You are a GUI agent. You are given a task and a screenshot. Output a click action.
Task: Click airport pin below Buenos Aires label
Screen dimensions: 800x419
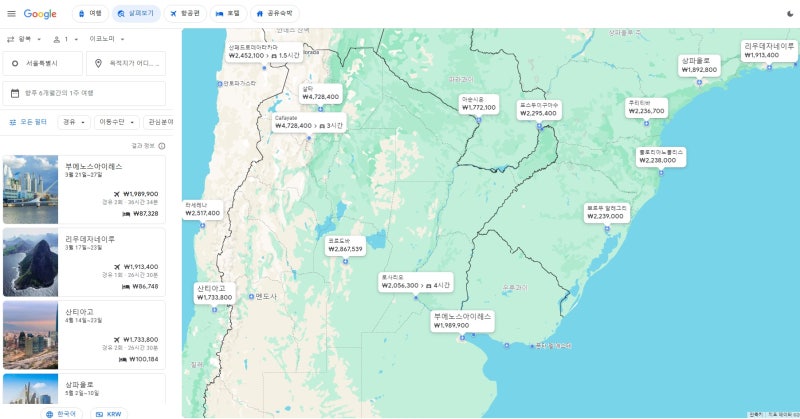462,338
